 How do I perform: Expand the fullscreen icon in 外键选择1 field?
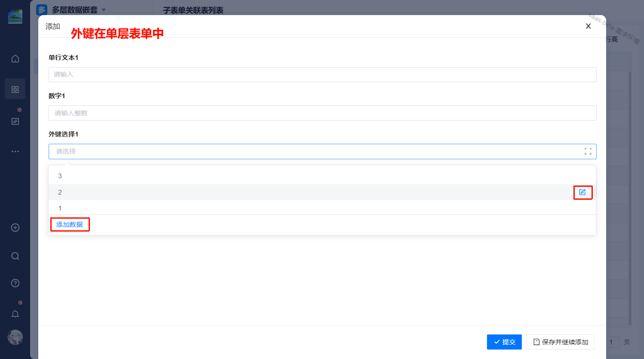(588, 152)
